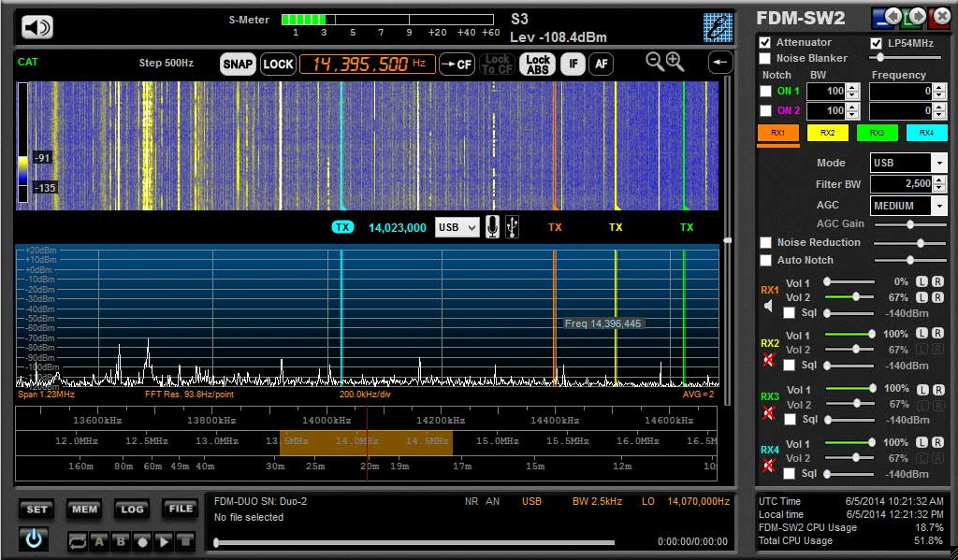Select the RX4 receiver tab
The width and height of the screenshot is (958, 560).
point(926,133)
